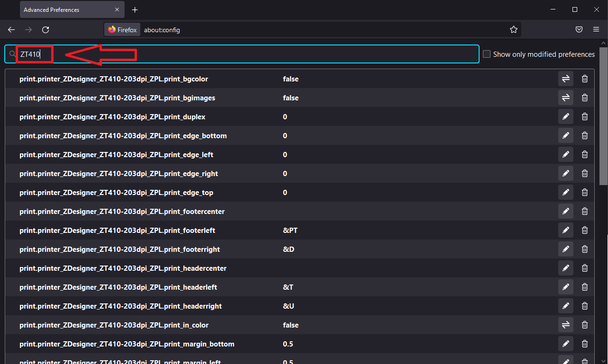
Task: Open the Firefox application hamburger menu
Action: [596, 29]
